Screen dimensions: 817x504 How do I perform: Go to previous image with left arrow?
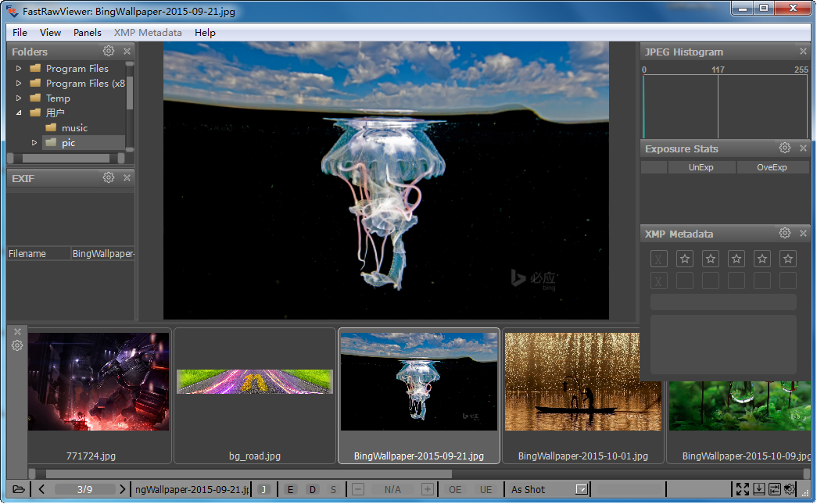click(x=41, y=489)
